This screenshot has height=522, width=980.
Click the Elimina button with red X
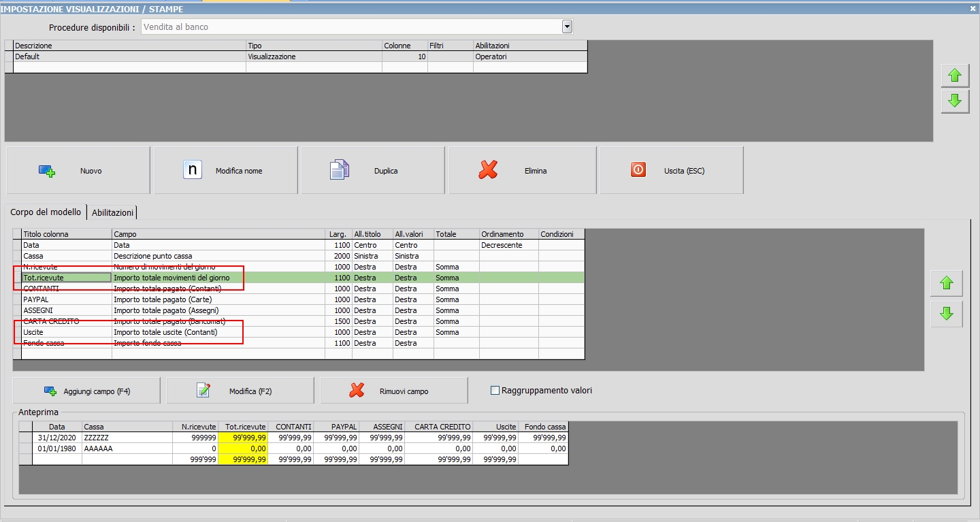point(523,170)
